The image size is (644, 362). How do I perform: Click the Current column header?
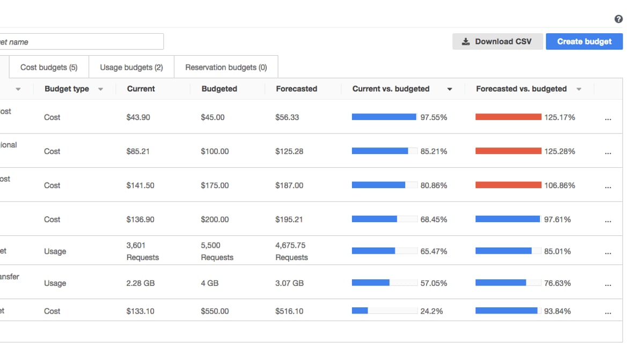pyautogui.click(x=141, y=89)
